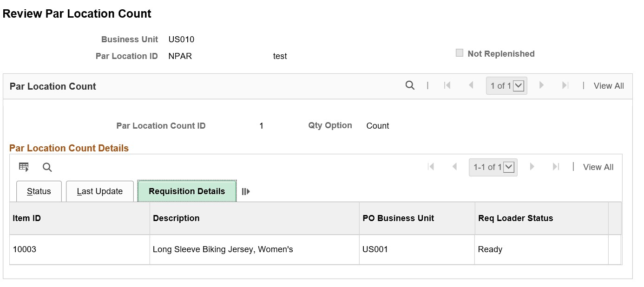Screen dimensions: 644x287
Task: Open grid personalize icon in Count Details
Action: click(x=24, y=167)
